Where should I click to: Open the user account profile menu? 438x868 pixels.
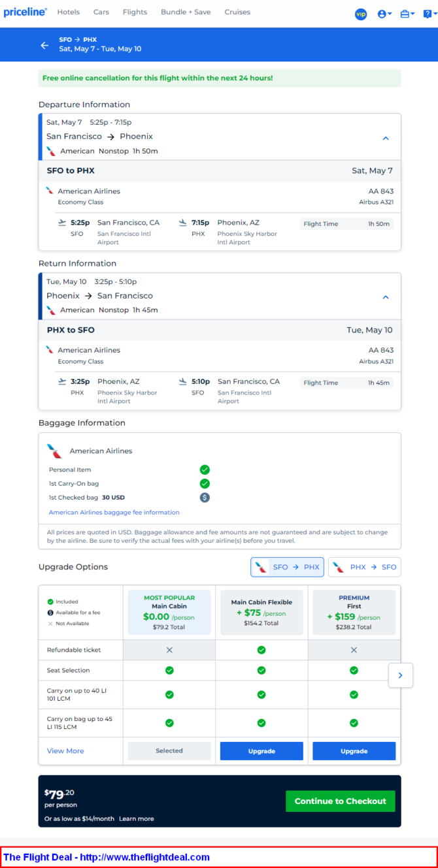(384, 14)
